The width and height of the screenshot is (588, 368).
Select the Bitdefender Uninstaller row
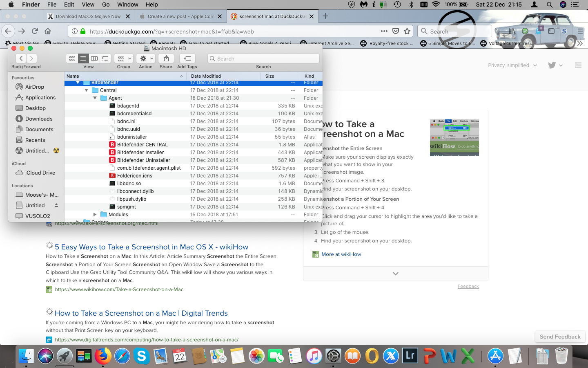(194, 160)
